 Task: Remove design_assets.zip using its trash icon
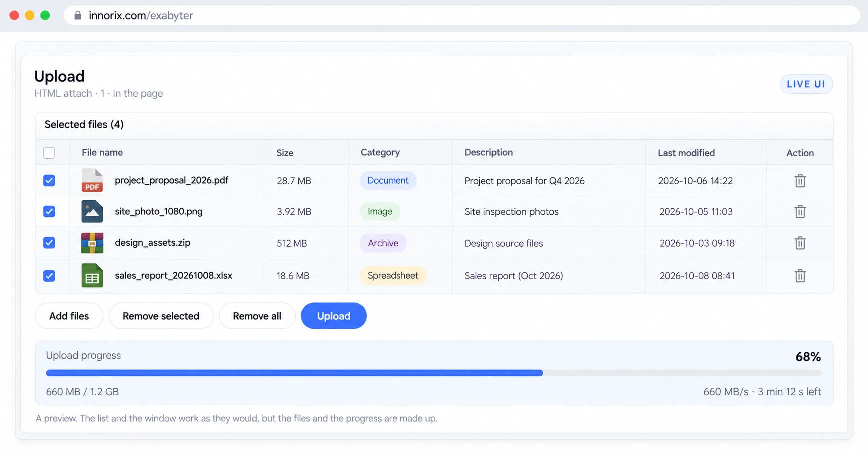coord(800,243)
